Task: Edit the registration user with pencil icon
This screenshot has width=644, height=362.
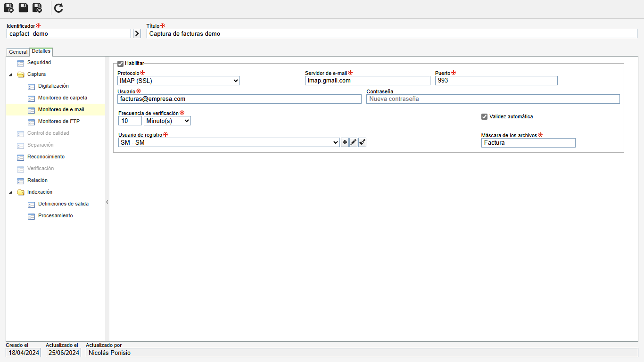Action: [354, 142]
